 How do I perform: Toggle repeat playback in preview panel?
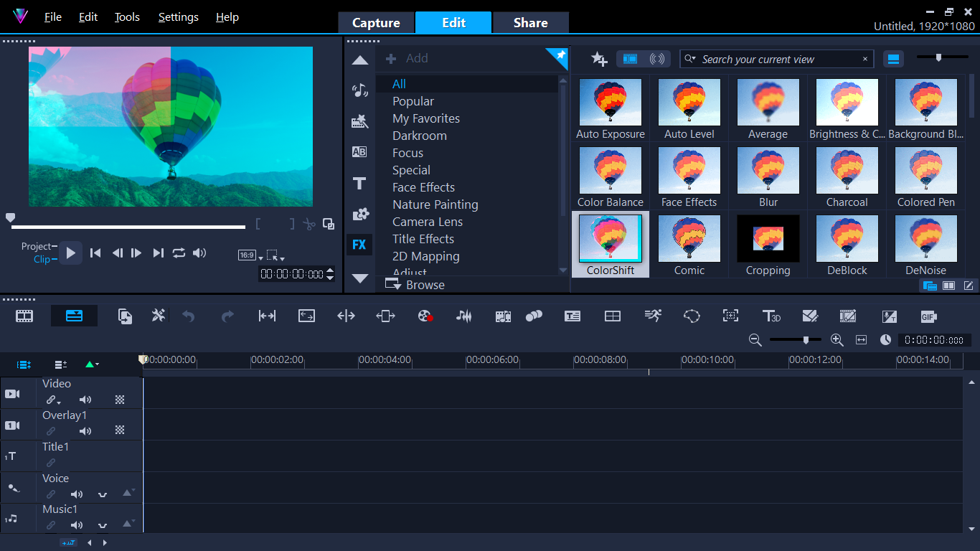(x=179, y=253)
